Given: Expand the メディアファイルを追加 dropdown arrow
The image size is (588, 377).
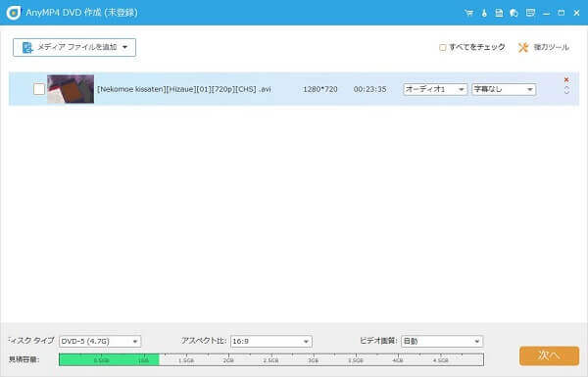Looking at the screenshot, I should (x=124, y=47).
